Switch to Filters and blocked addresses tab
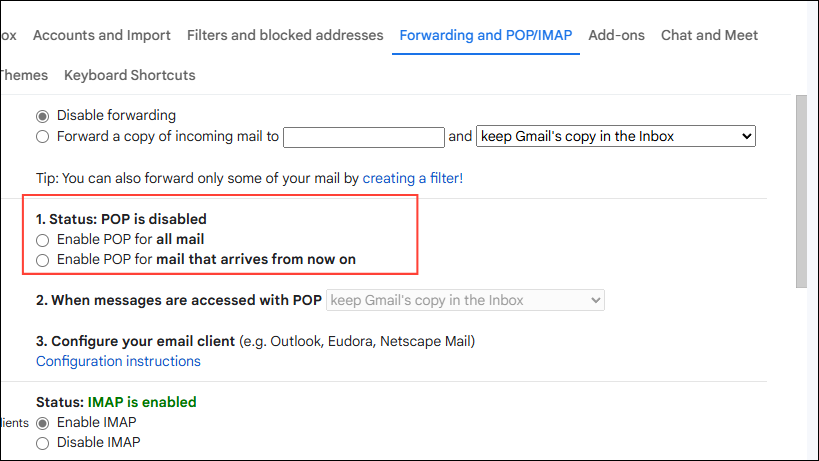Viewport: 819px width, 461px height. point(285,35)
